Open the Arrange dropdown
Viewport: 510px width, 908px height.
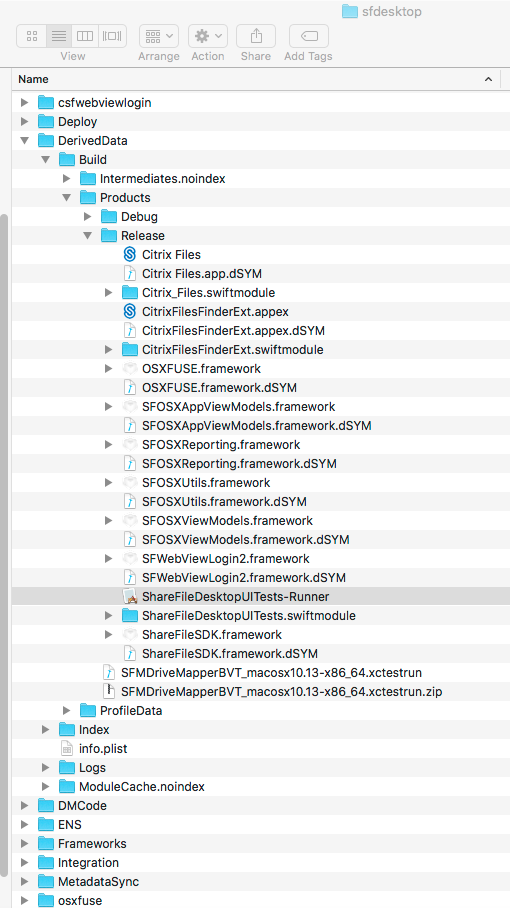click(159, 36)
